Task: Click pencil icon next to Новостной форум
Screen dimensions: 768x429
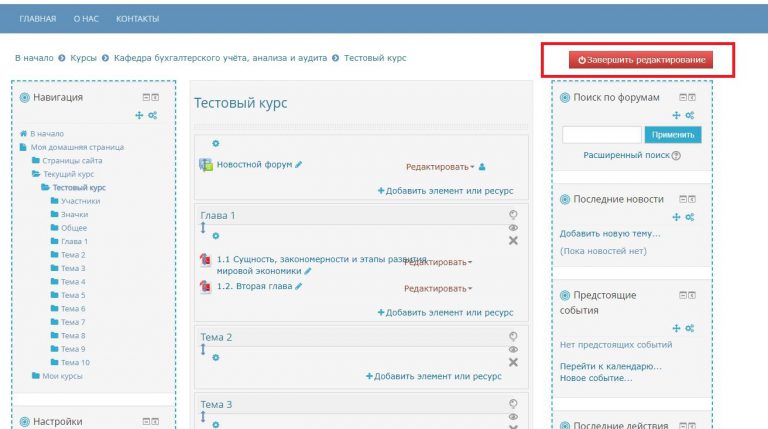Action: pos(298,165)
